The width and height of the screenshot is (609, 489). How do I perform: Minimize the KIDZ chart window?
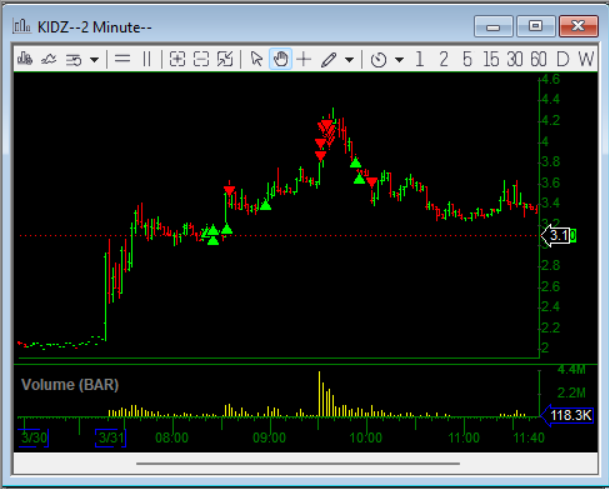tap(493, 26)
